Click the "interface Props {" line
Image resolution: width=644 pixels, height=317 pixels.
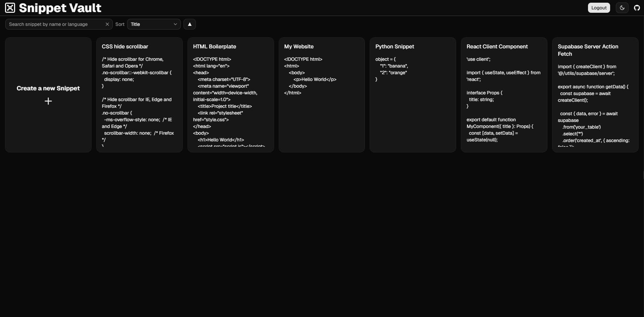(x=485, y=93)
